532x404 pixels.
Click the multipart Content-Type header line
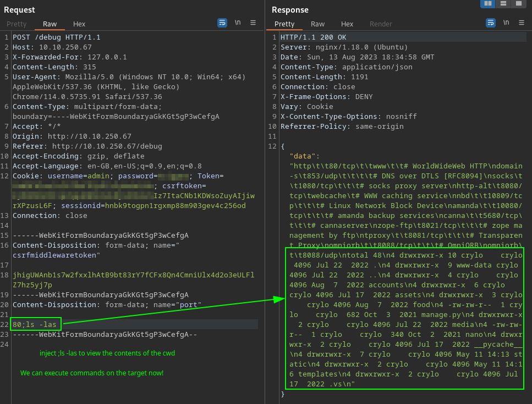pos(116,111)
